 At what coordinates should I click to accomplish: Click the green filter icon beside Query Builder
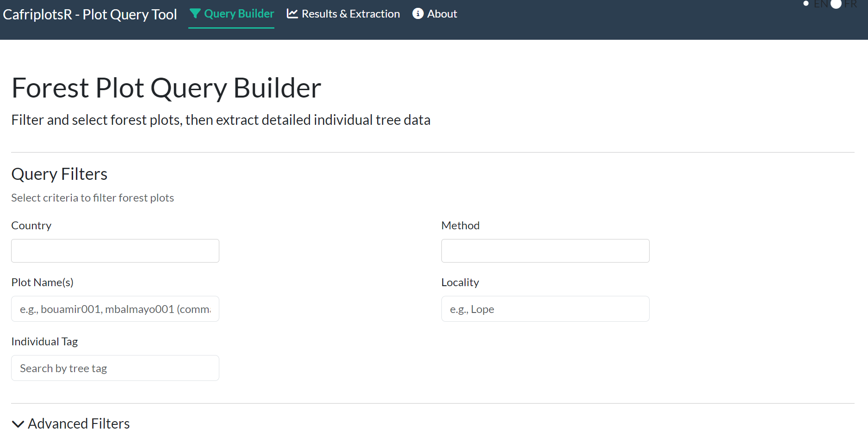coord(194,13)
